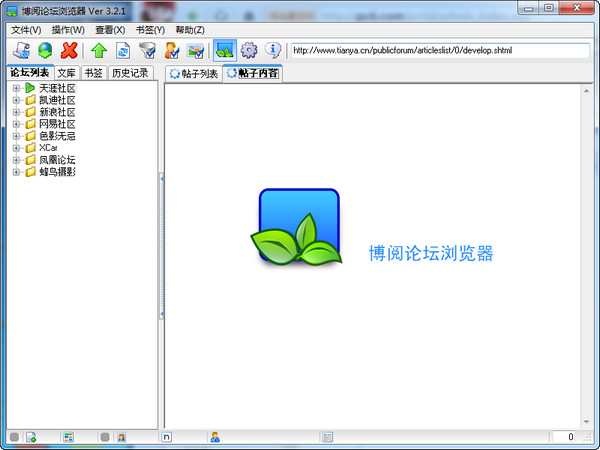This screenshot has height=450, width=600.
Task: Click the blue refresh page icon
Action: tap(122, 50)
